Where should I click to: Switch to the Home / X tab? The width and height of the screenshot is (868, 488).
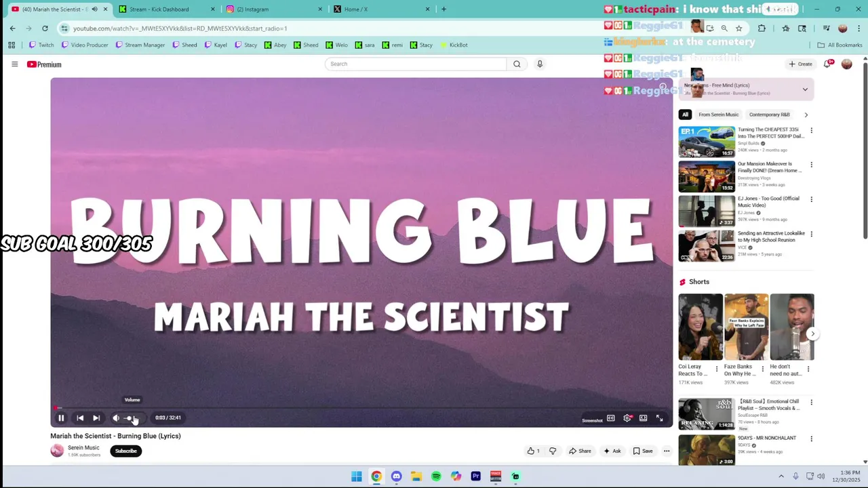(382, 9)
